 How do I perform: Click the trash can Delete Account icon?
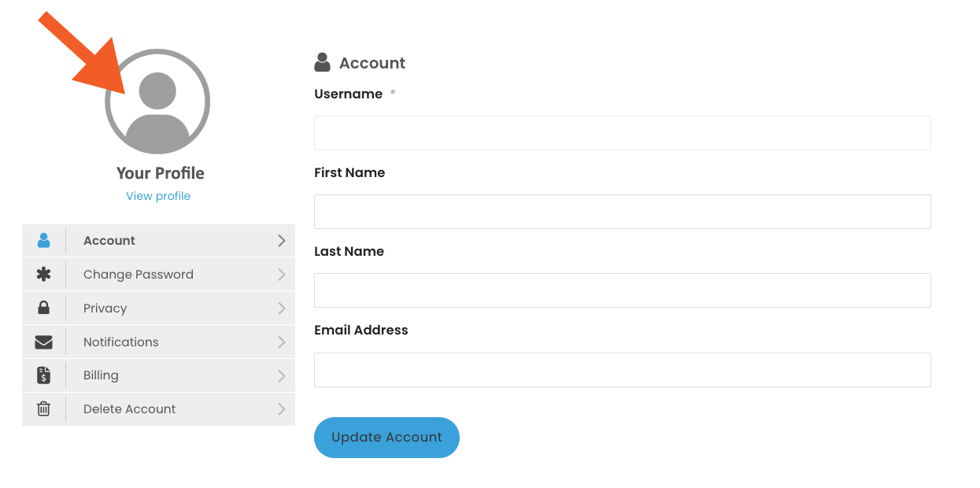click(43, 409)
